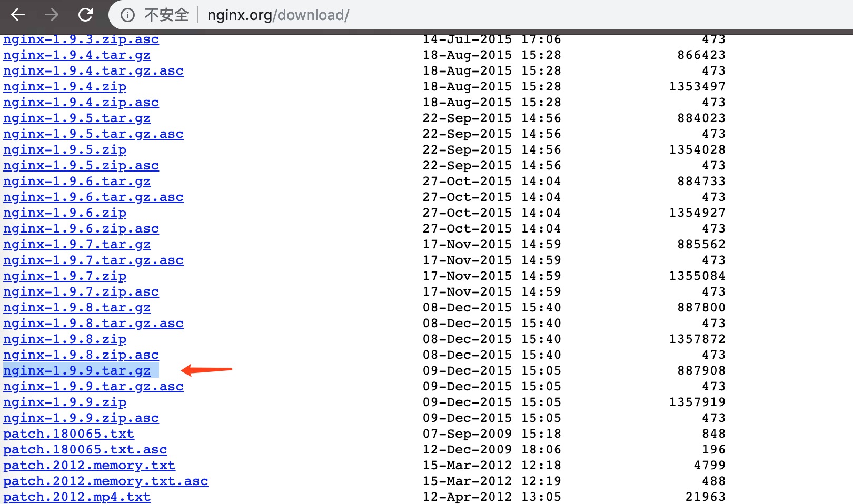853x504 pixels.
Task: Click the size value 1357872
Action: [697, 339]
